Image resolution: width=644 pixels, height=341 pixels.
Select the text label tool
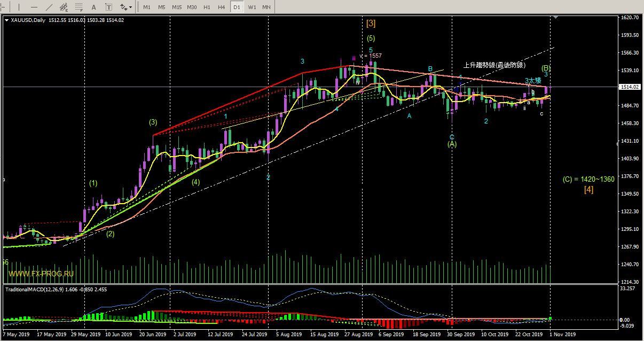tap(108, 7)
